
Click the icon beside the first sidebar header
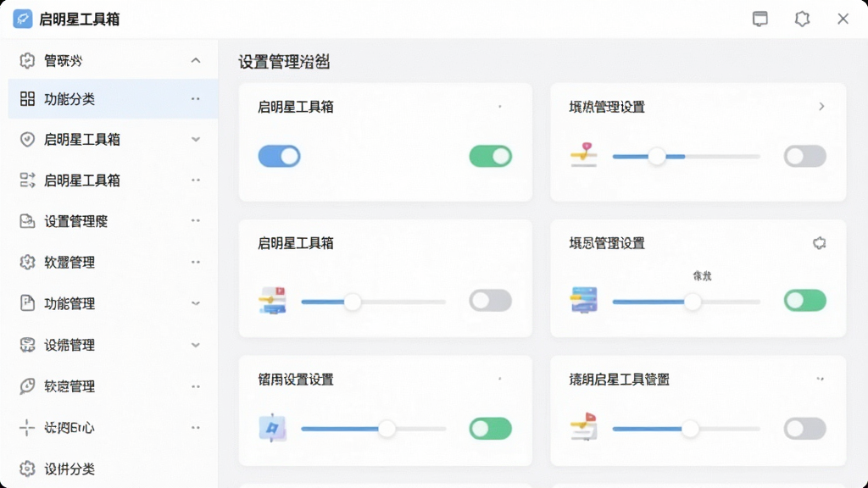(x=27, y=60)
